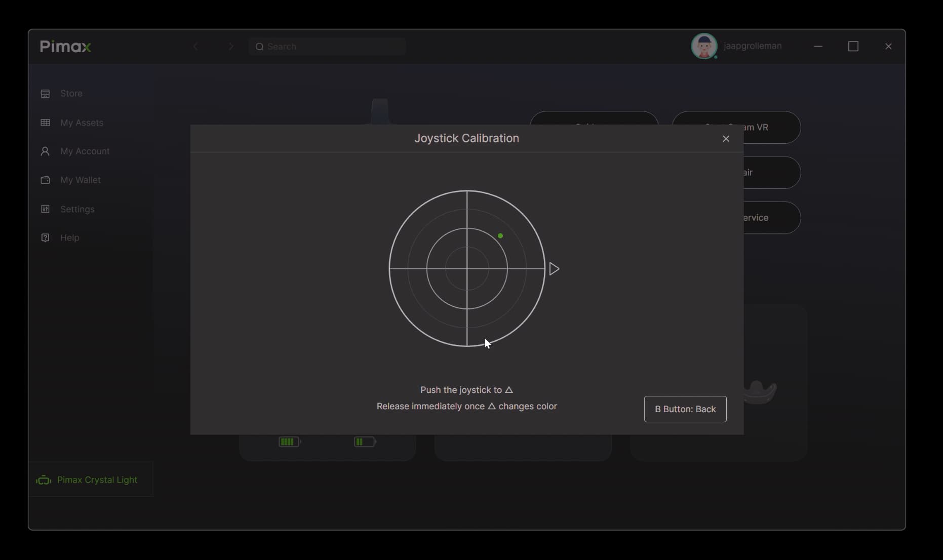Image resolution: width=943 pixels, height=560 pixels.
Task: Open the Store menu item
Action: tap(71, 94)
